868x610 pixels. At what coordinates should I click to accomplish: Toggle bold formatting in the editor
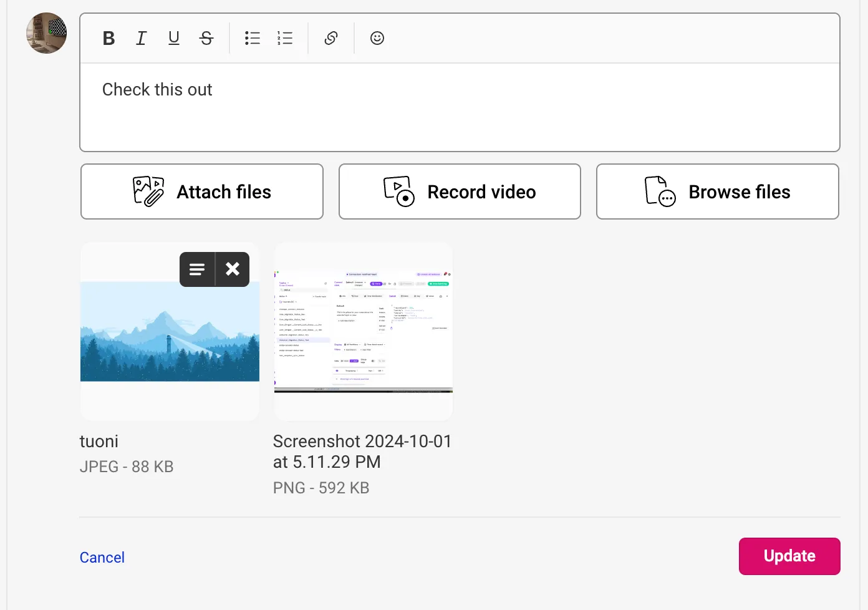point(109,39)
